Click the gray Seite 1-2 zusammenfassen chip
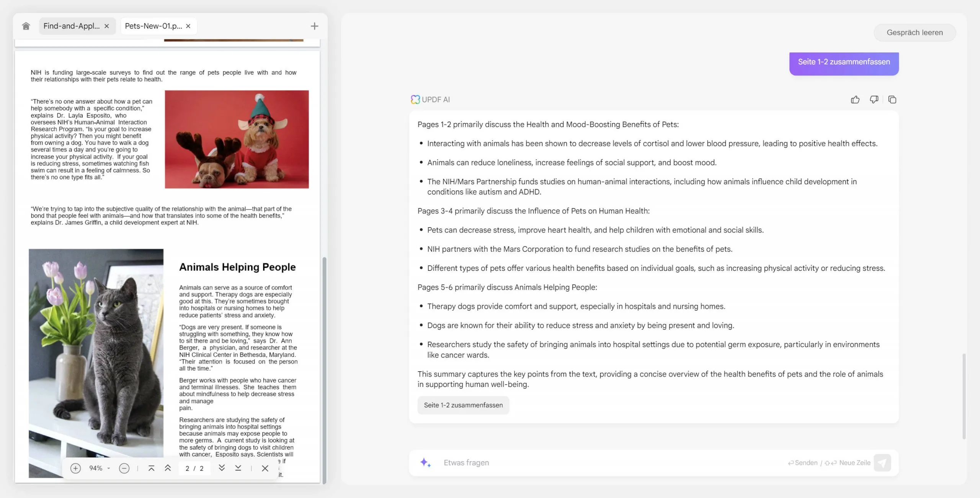 [463, 405]
